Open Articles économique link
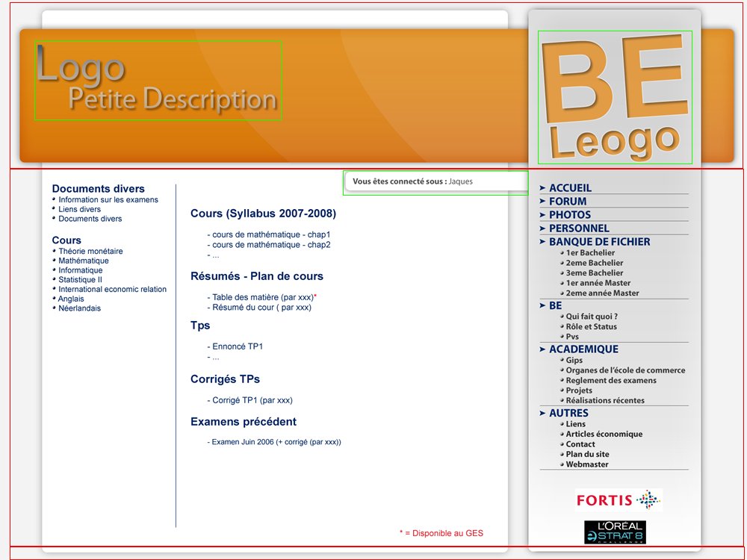 (x=604, y=435)
